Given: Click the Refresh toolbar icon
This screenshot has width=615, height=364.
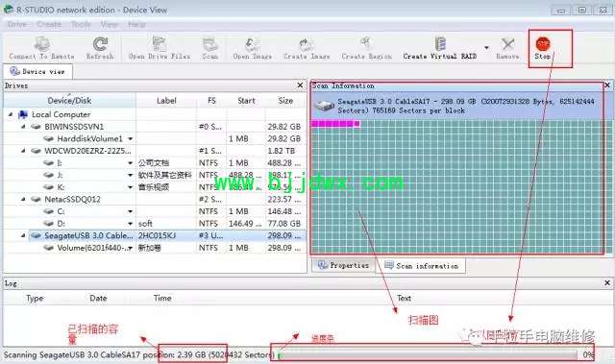Looking at the screenshot, I should pyautogui.click(x=100, y=44).
